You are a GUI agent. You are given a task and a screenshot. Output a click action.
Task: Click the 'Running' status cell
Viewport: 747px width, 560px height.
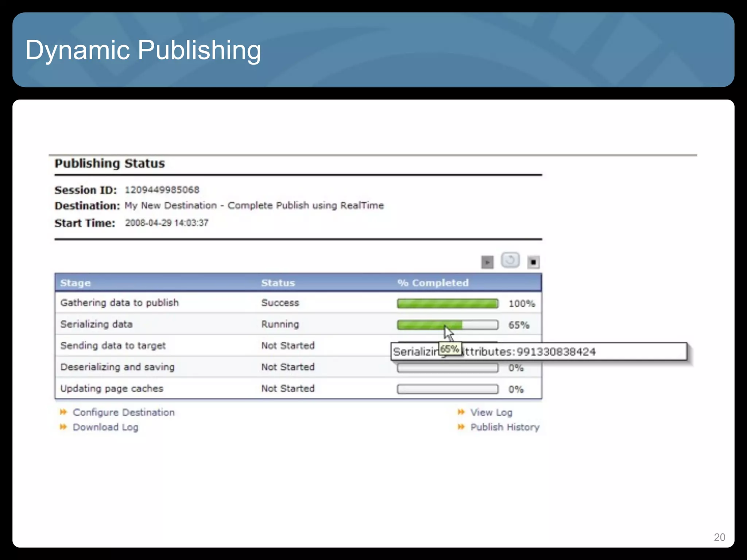[280, 324]
